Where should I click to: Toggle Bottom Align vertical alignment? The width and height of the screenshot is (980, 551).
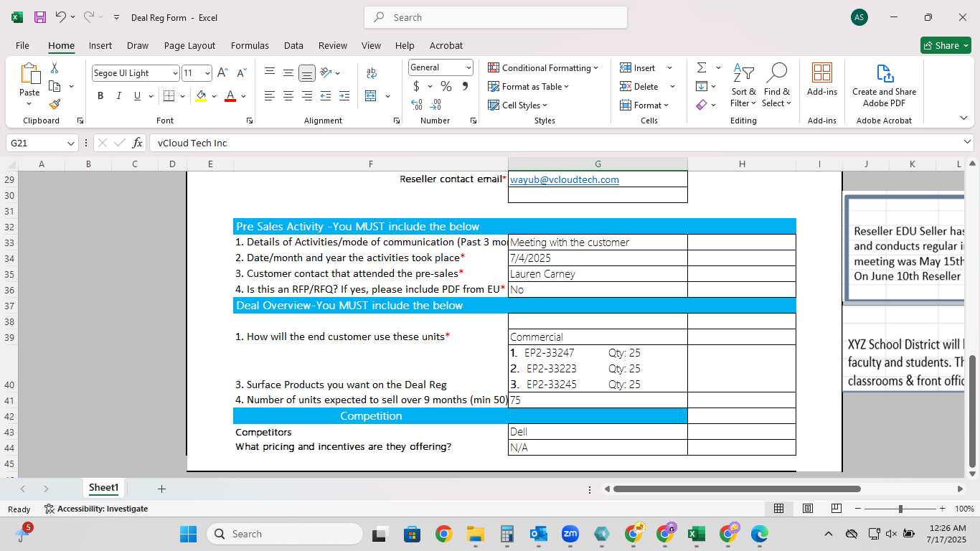[306, 72]
